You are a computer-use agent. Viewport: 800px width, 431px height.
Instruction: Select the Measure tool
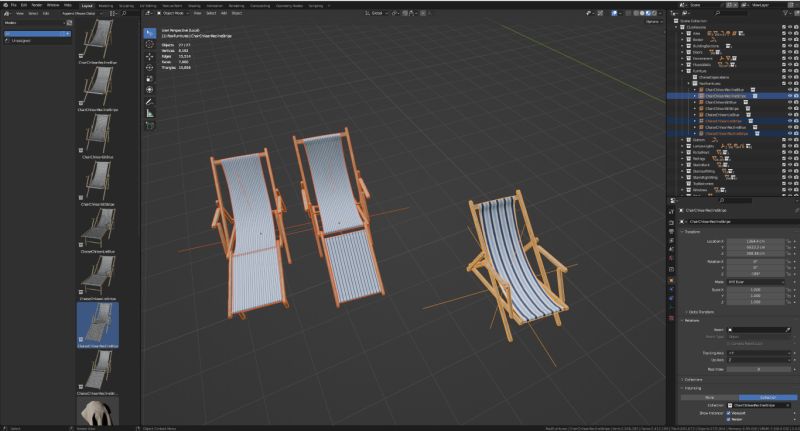click(149, 113)
